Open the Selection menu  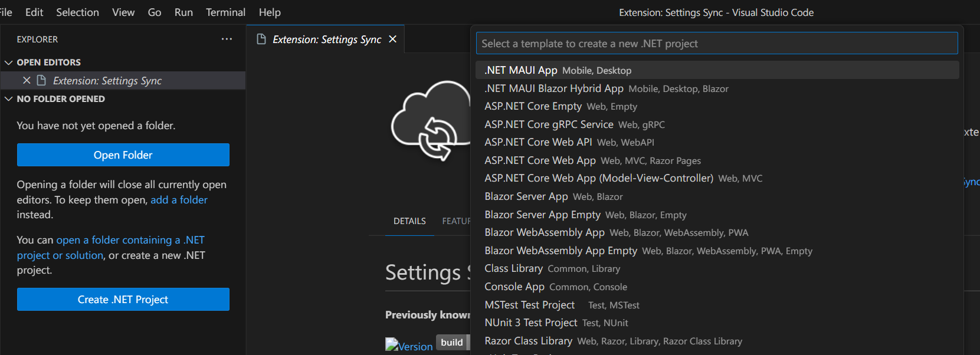click(x=77, y=12)
